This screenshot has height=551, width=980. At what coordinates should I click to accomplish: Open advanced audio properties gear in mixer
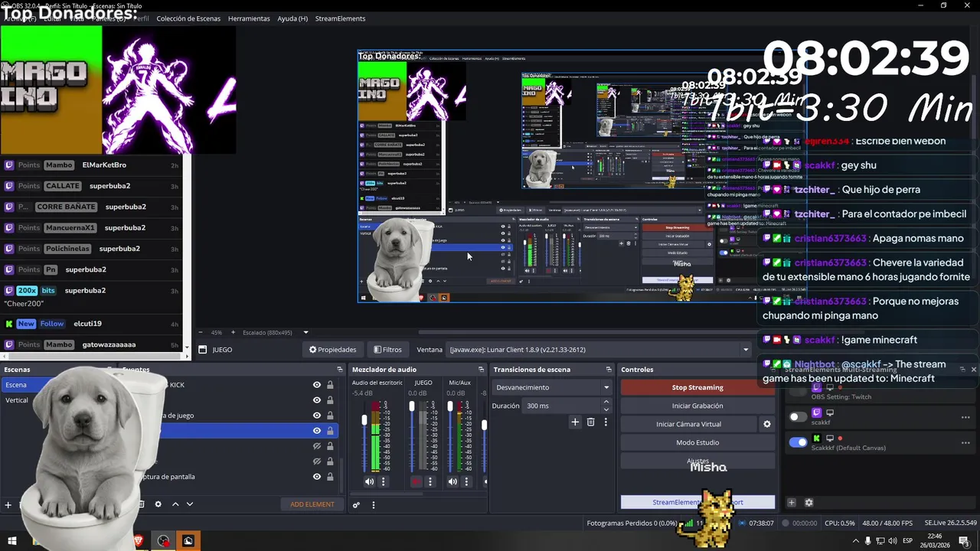[x=356, y=504]
